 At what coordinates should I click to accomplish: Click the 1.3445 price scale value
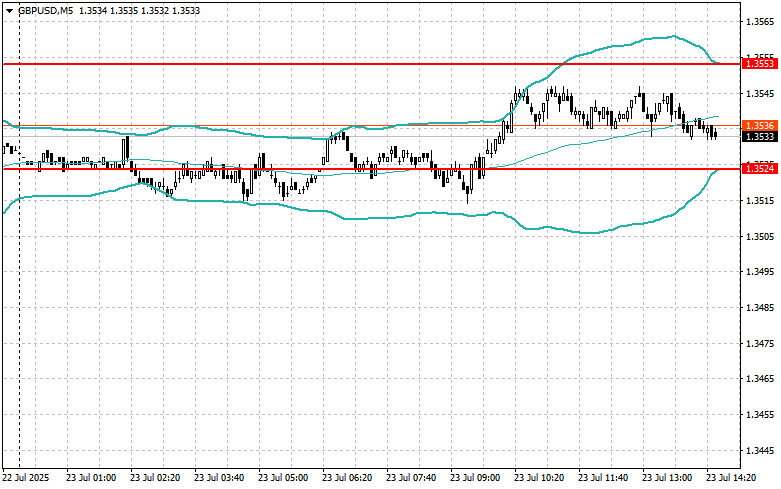(760, 451)
